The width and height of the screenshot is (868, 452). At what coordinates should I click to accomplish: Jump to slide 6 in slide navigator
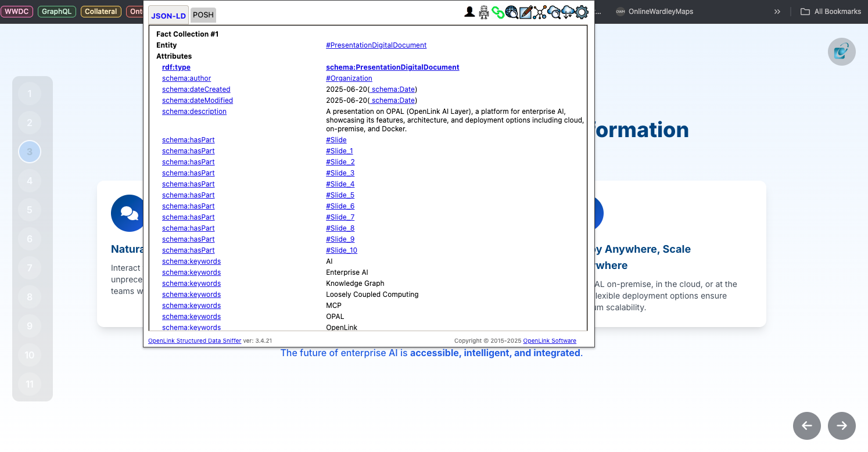click(30, 239)
